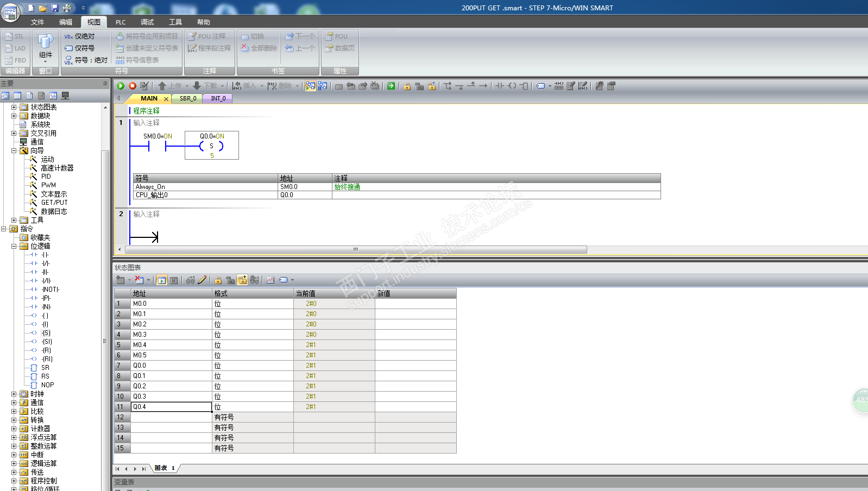Open the 编辑 ribbon tab

pyautogui.click(x=66, y=22)
